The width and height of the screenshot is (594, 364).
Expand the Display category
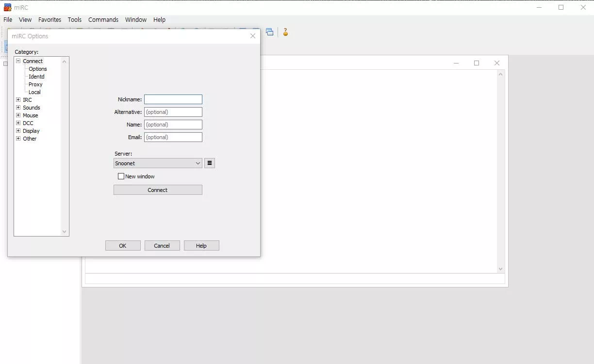click(18, 131)
